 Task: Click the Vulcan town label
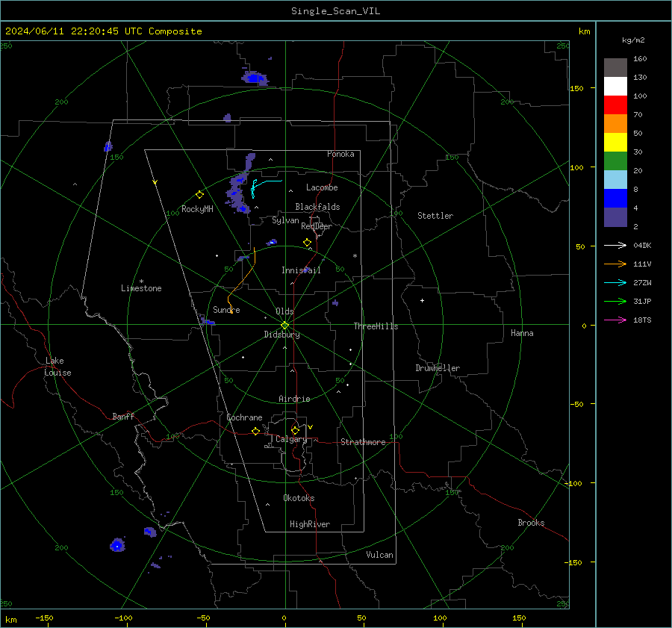pos(379,555)
